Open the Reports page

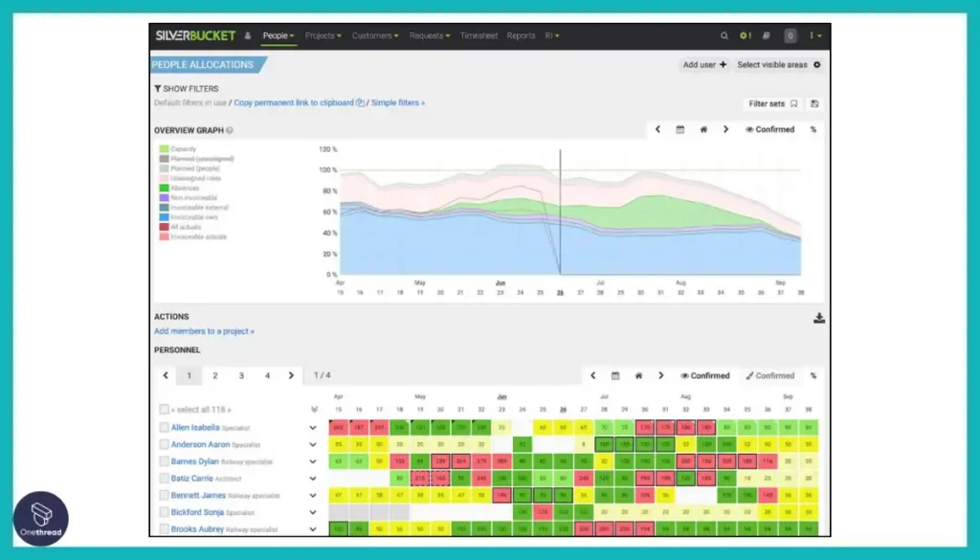click(x=521, y=35)
